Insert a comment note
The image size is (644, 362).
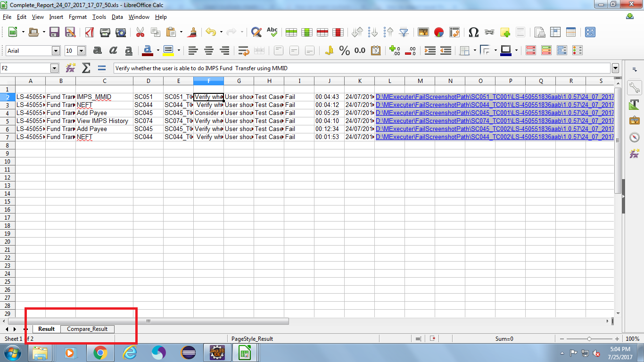[505, 32]
